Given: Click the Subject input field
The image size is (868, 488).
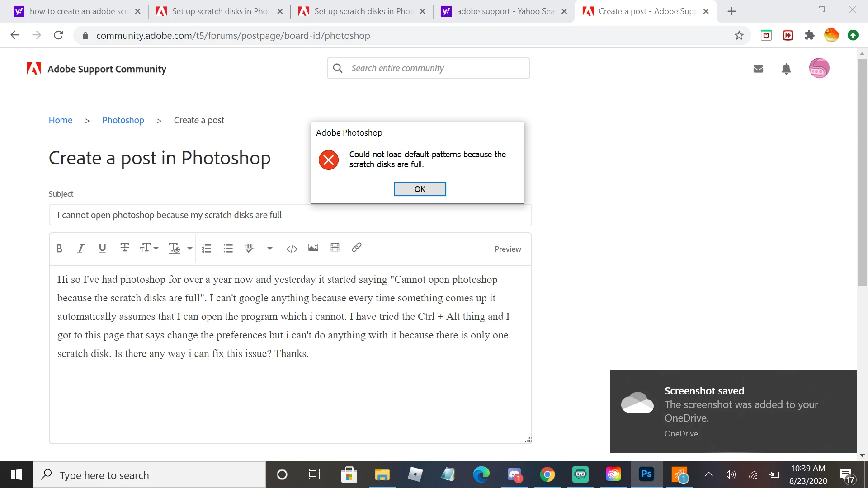Looking at the screenshot, I should point(290,215).
